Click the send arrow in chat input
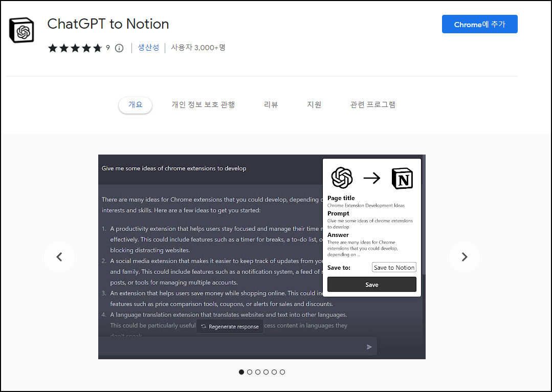The width and height of the screenshot is (552, 392). (369, 347)
